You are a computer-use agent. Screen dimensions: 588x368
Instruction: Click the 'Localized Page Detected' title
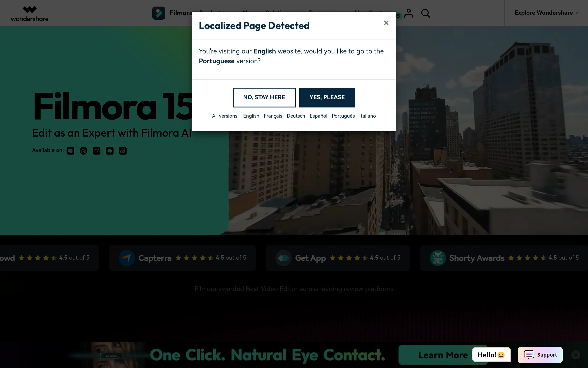(x=254, y=26)
